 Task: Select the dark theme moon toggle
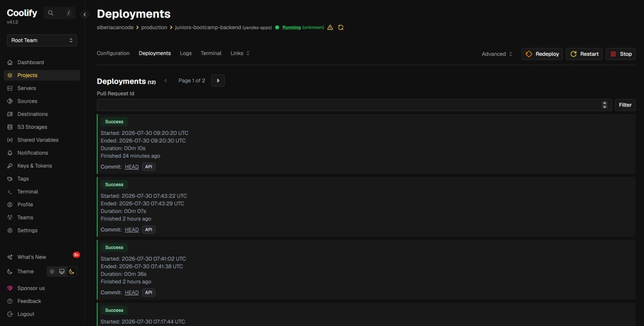(x=72, y=272)
